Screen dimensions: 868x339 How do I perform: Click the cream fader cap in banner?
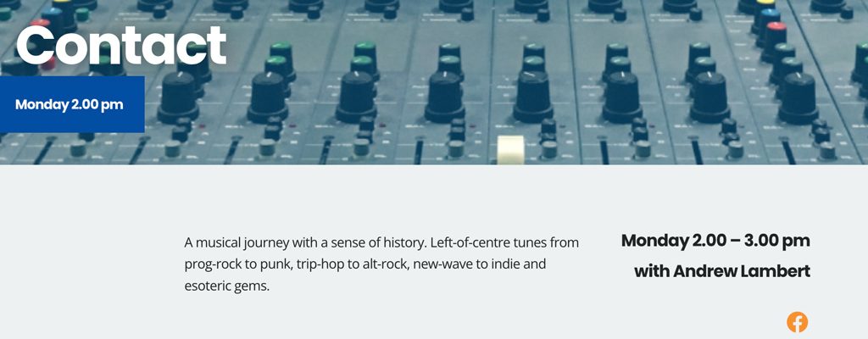510,149
